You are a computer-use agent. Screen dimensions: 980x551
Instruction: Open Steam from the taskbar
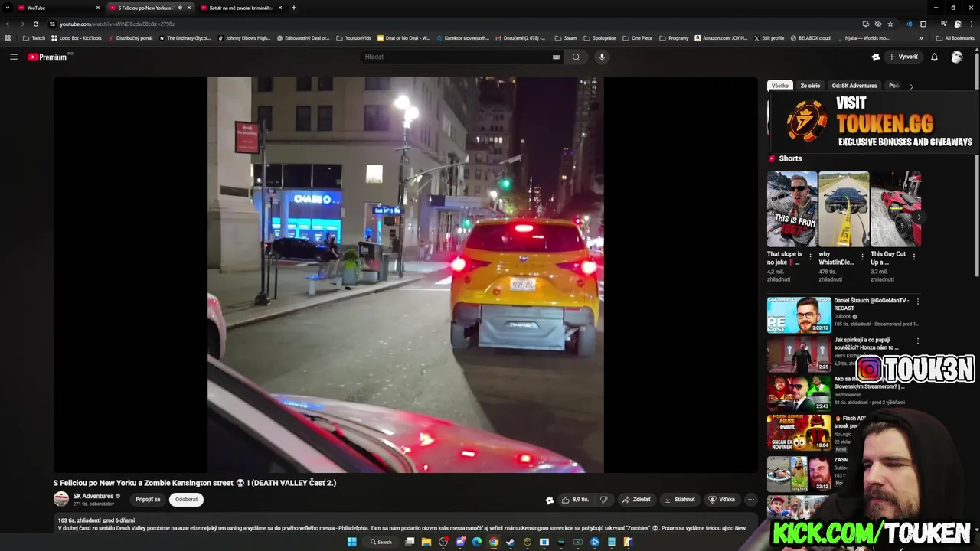pyautogui.click(x=511, y=542)
